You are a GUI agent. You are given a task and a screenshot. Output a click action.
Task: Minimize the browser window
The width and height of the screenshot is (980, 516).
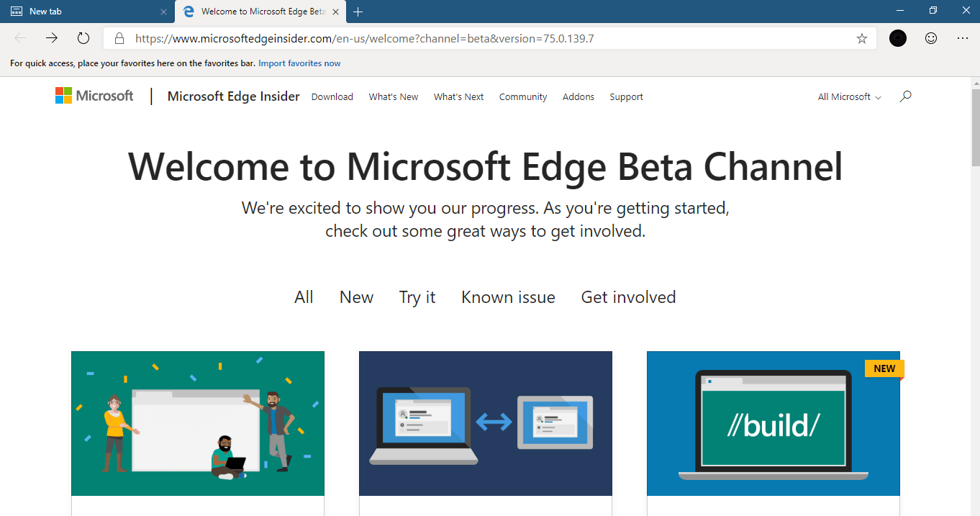coord(899,10)
